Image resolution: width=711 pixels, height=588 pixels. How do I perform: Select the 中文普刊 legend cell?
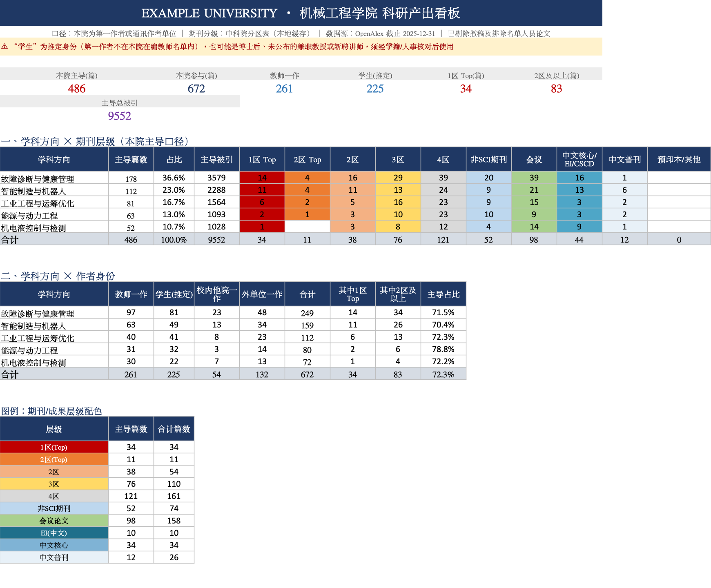pyautogui.click(x=54, y=557)
